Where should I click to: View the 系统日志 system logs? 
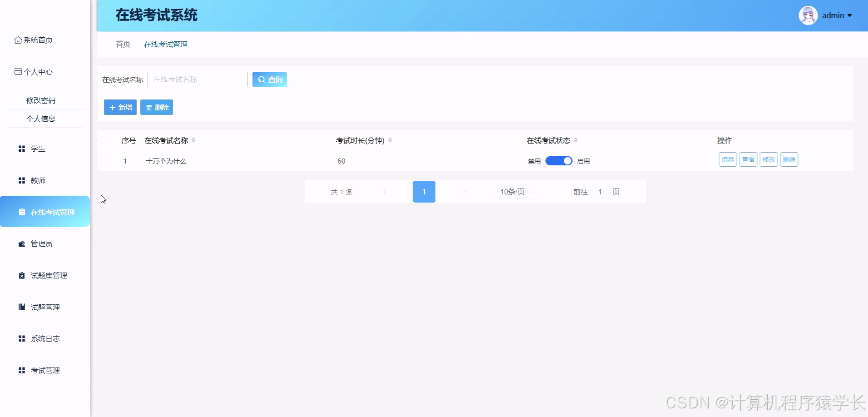pyautogui.click(x=45, y=338)
